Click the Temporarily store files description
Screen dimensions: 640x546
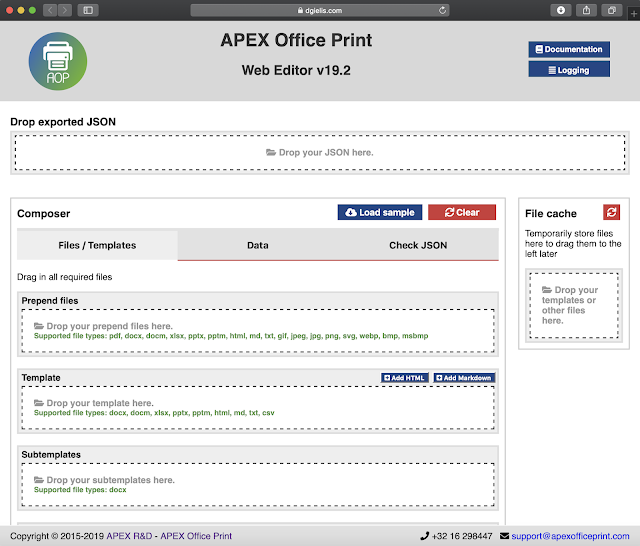573,244
